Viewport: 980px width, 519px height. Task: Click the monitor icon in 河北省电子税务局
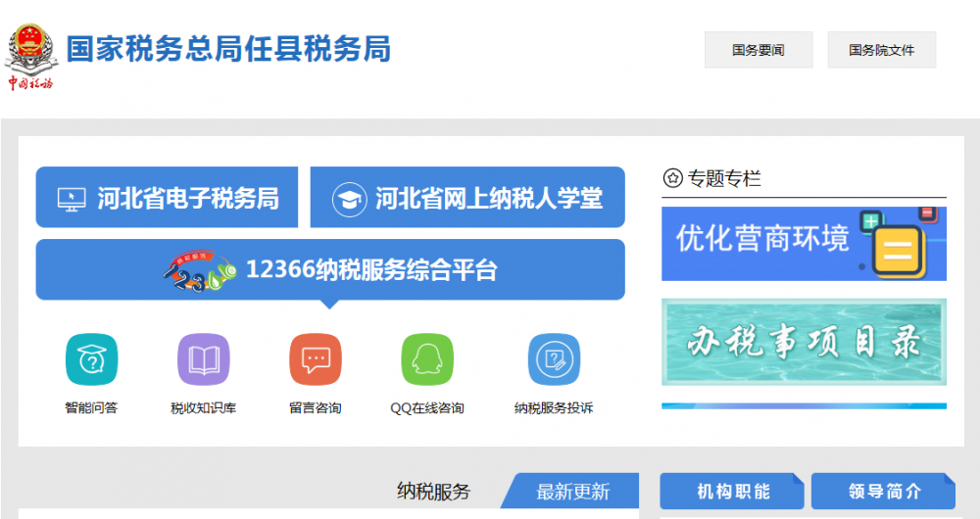72,199
